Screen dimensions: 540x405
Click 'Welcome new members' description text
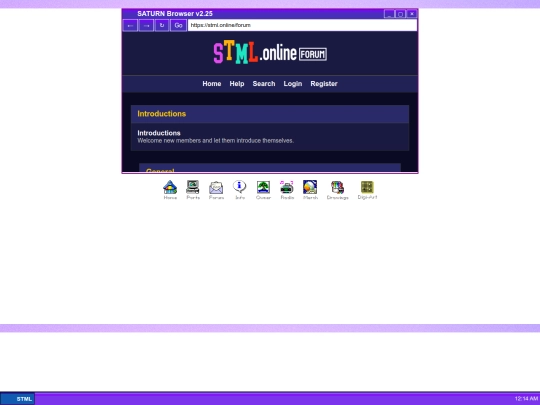(215, 141)
